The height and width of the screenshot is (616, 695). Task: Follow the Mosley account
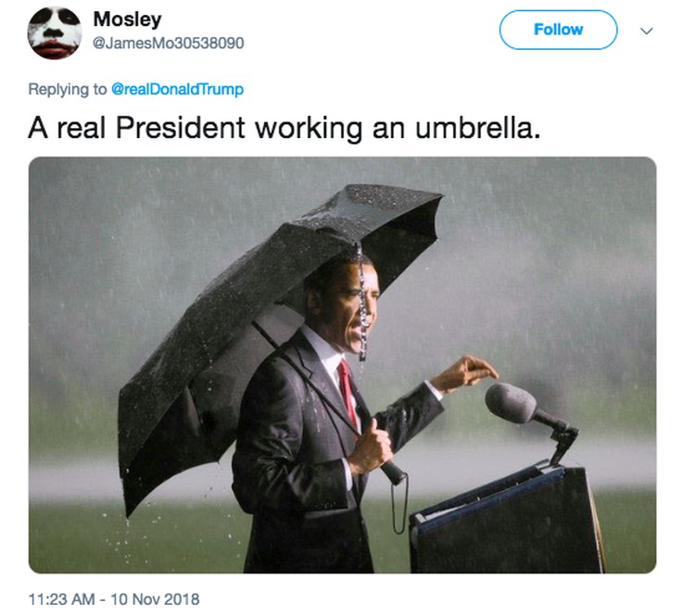pyautogui.click(x=558, y=30)
